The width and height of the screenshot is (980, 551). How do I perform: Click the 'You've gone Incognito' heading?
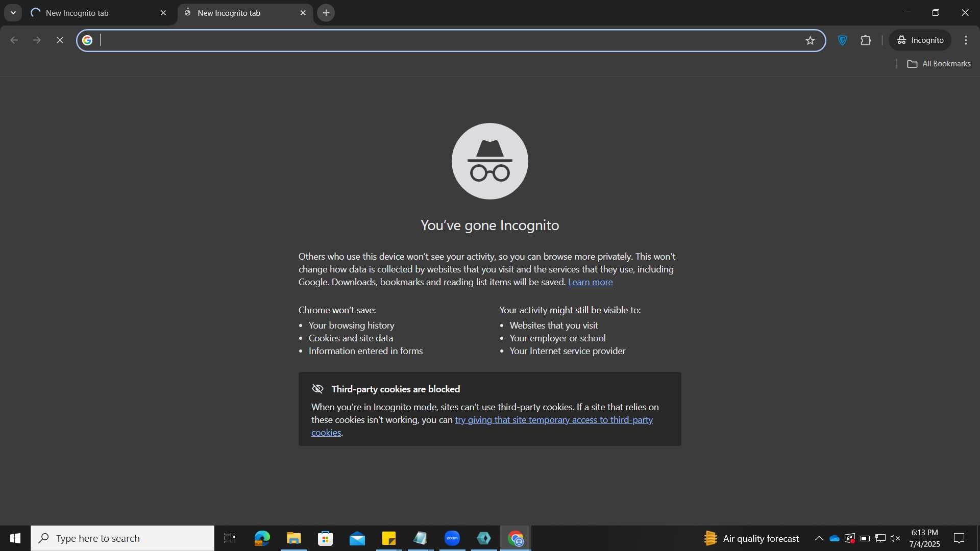pos(490,225)
